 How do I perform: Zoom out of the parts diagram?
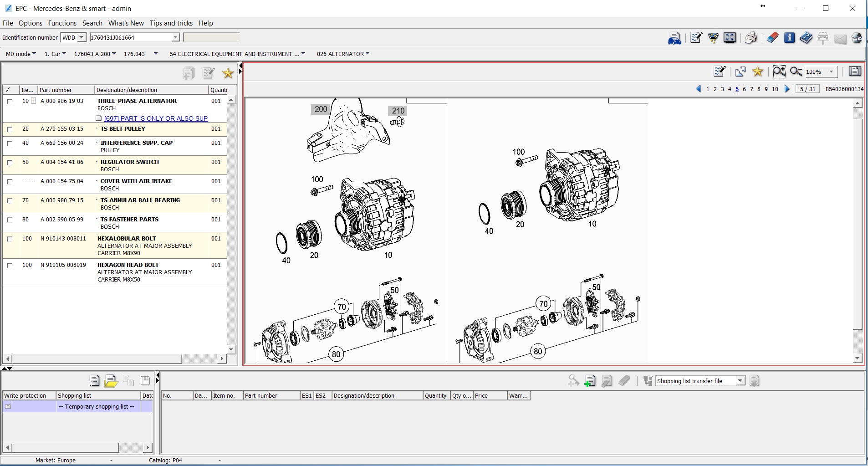point(796,72)
